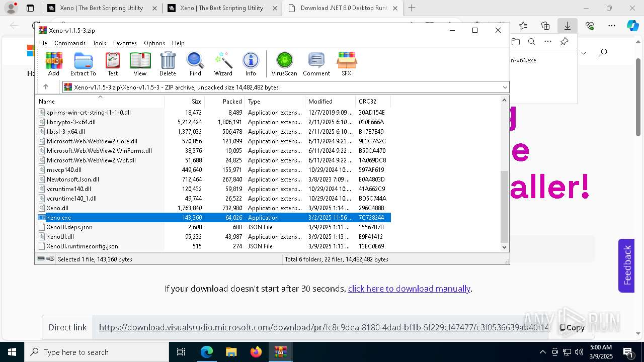Open Windows Start menu

pos(12,352)
